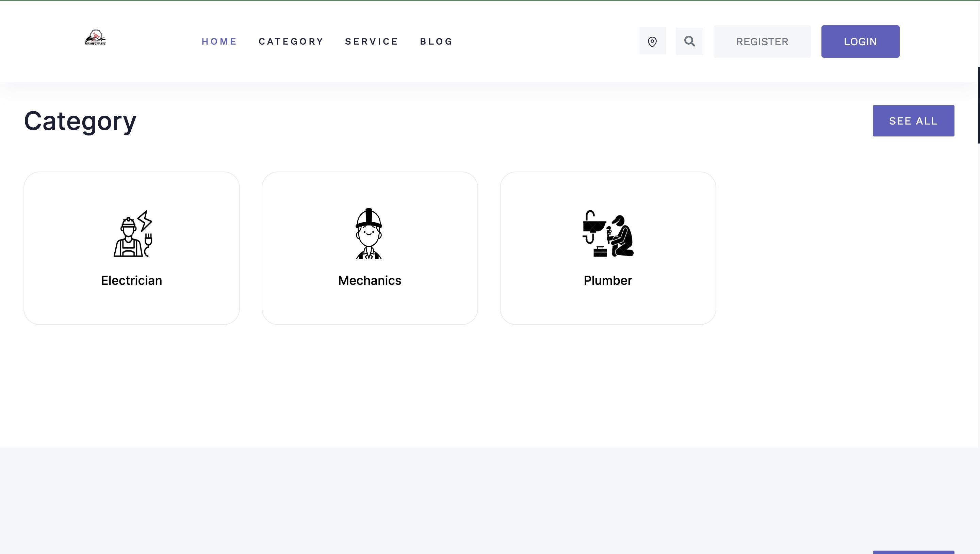This screenshot has width=980, height=554.
Task: Click the partially visible button at bottom right
Action: [913, 552]
